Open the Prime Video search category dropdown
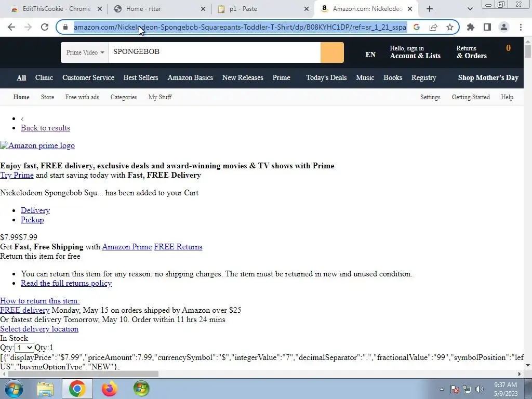Screen dimensions: 532x399 [x=85, y=52]
